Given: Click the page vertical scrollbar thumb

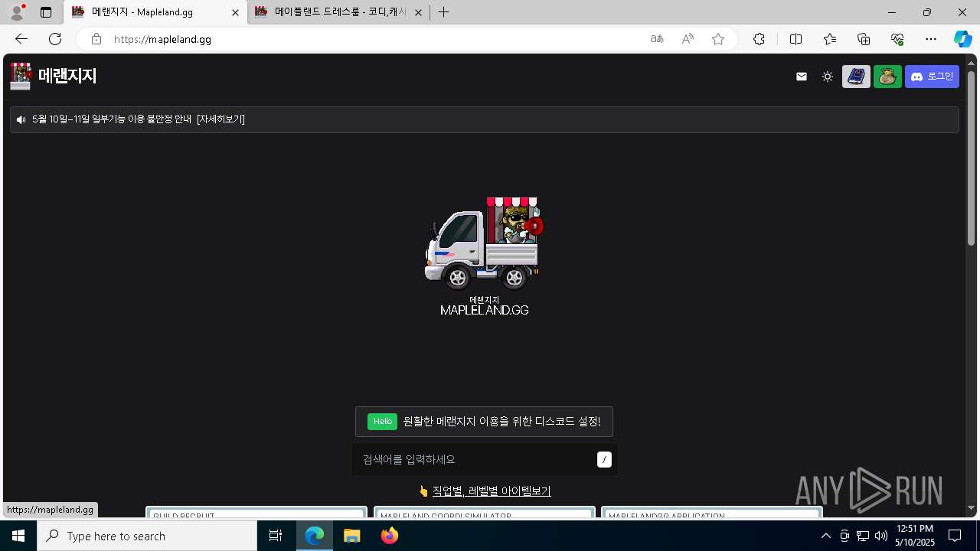Looking at the screenshot, I should 971,158.
